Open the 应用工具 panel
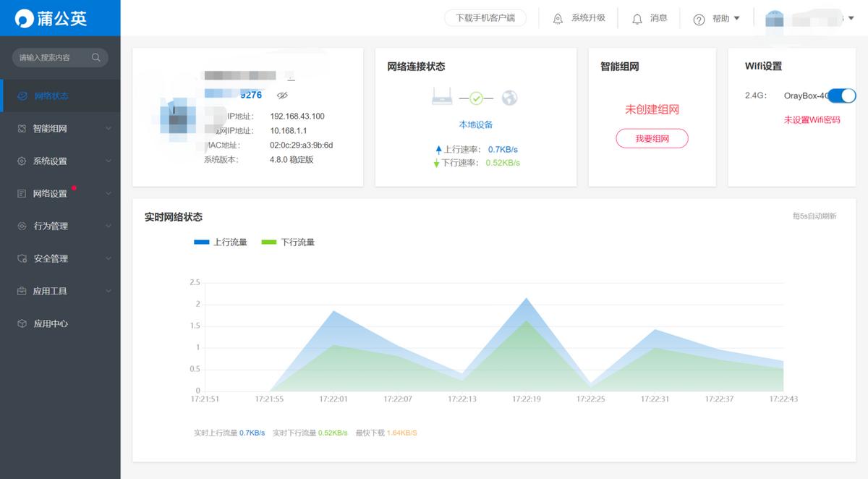Image resolution: width=868 pixels, height=479 pixels. click(x=49, y=291)
